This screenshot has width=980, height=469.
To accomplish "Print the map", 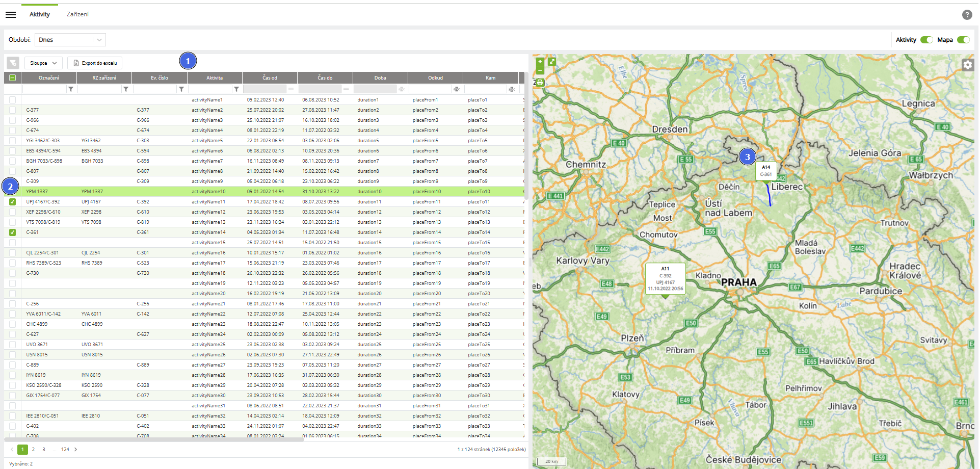I will 540,82.
